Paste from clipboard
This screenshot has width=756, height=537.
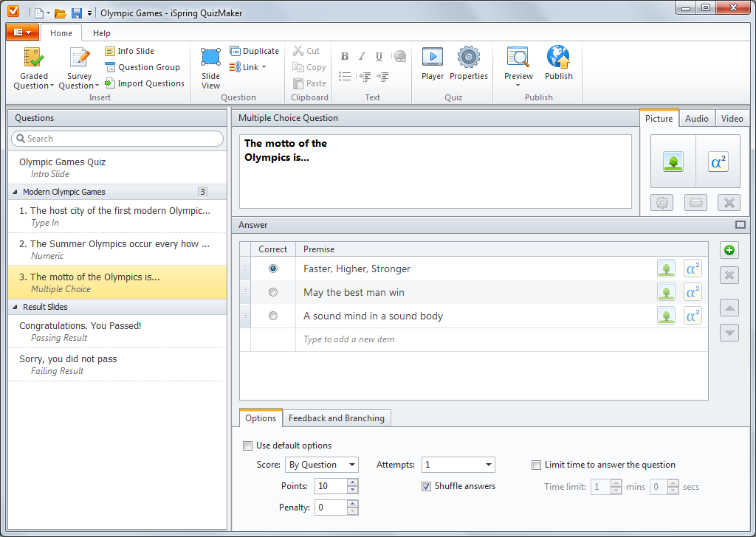tap(309, 83)
